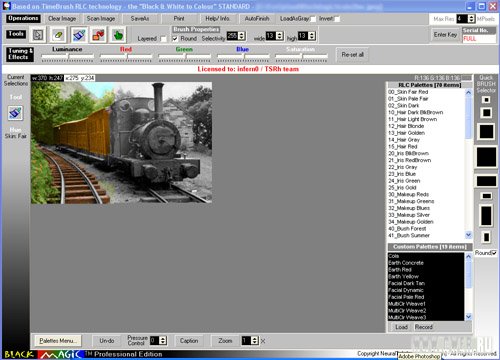Select 41_Bush Summer palette

[x=426, y=236]
